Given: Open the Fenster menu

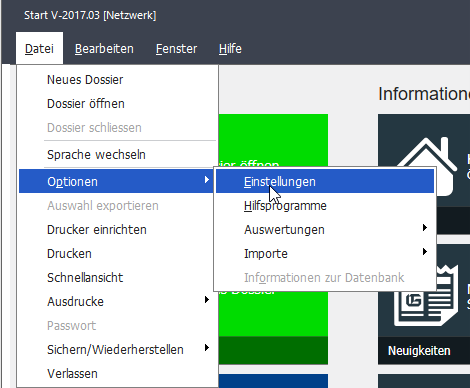Looking at the screenshot, I should click(176, 49).
